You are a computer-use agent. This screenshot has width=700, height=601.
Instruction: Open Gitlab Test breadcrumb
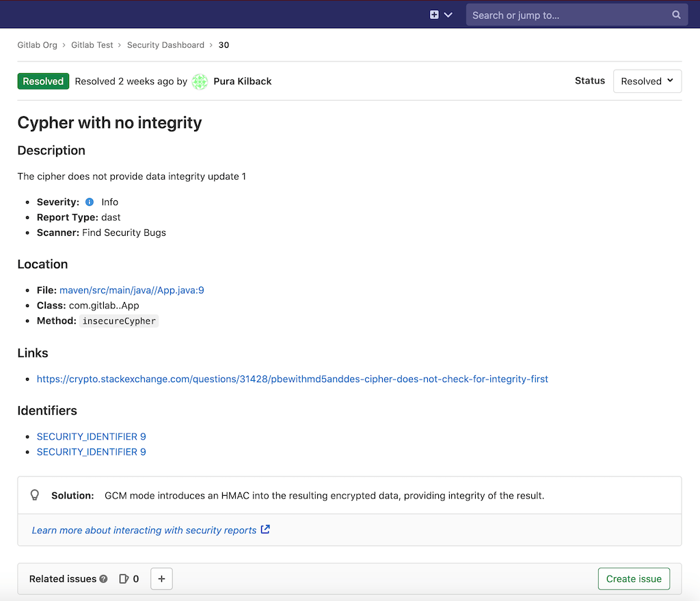pos(92,45)
